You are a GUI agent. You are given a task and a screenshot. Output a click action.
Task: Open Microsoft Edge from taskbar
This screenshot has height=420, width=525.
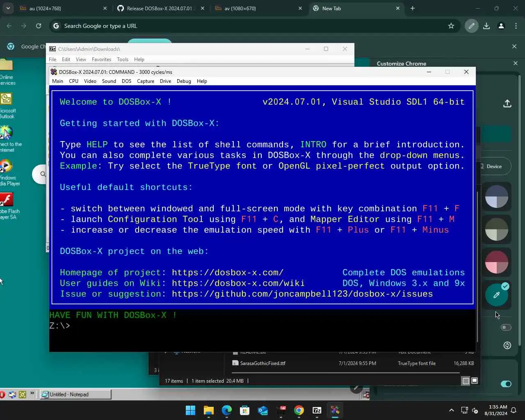pos(227,410)
